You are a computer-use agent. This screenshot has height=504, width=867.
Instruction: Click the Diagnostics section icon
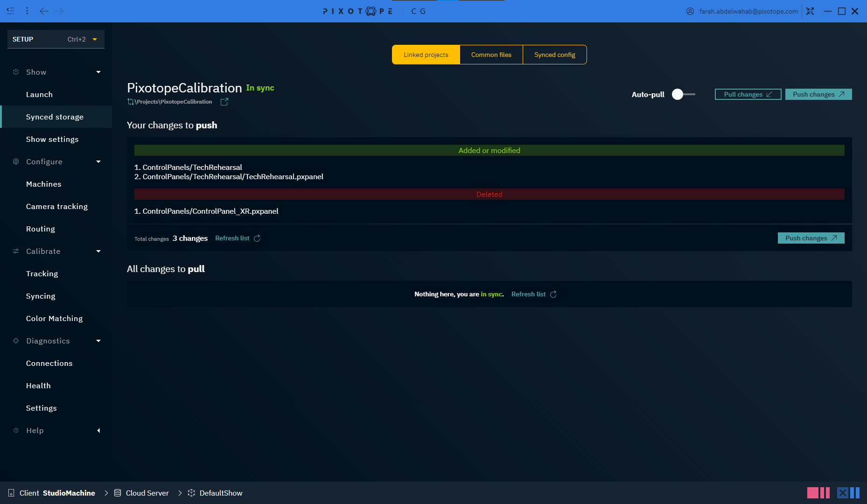(x=16, y=341)
